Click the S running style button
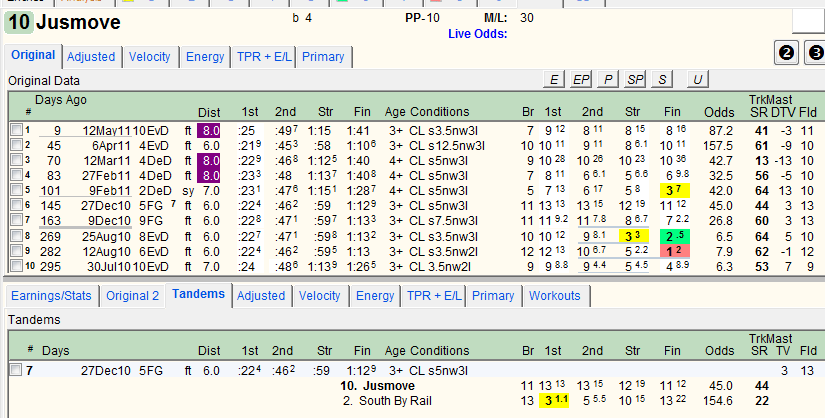Viewport: 825px width, 418px height. pyautogui.click(x=662, y=79)
